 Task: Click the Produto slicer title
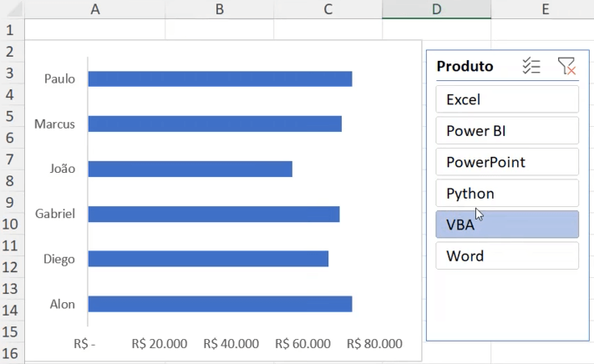[x=465, y=66]
